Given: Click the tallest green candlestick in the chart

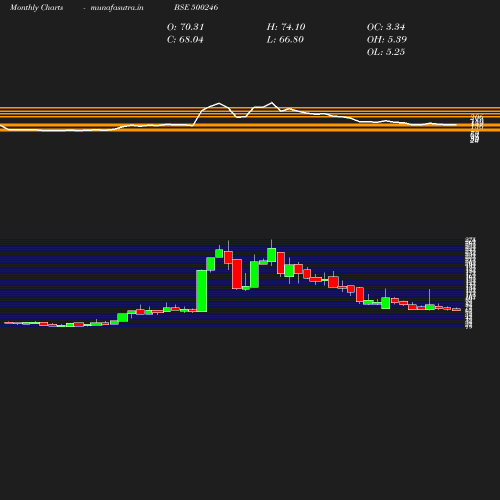Looking at the screenshot, I should click(202, 291).
